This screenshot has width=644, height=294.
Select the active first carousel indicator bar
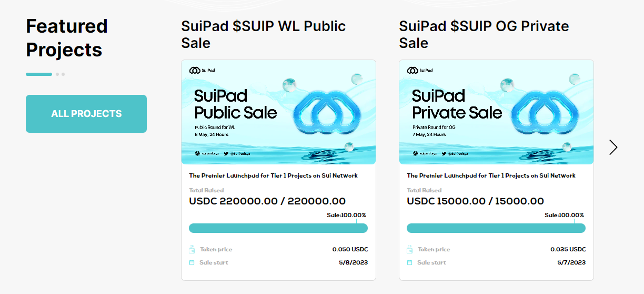coord(39,74)
